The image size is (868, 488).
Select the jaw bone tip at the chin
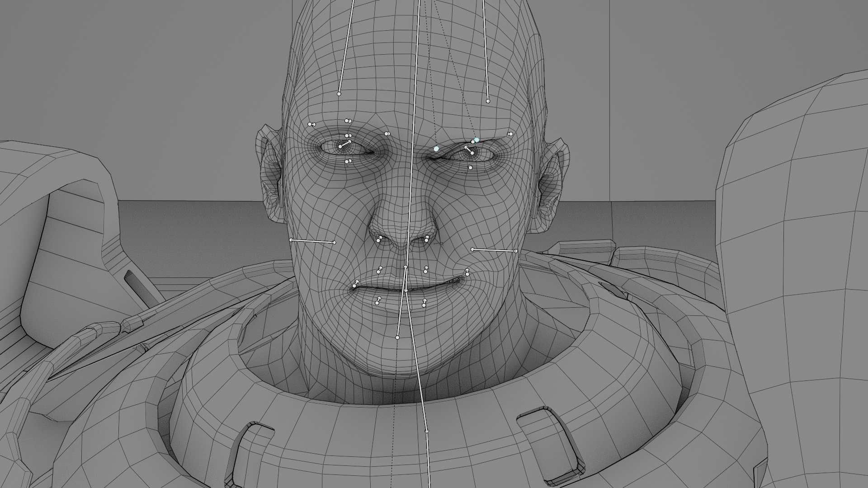[x=397, y=338]
